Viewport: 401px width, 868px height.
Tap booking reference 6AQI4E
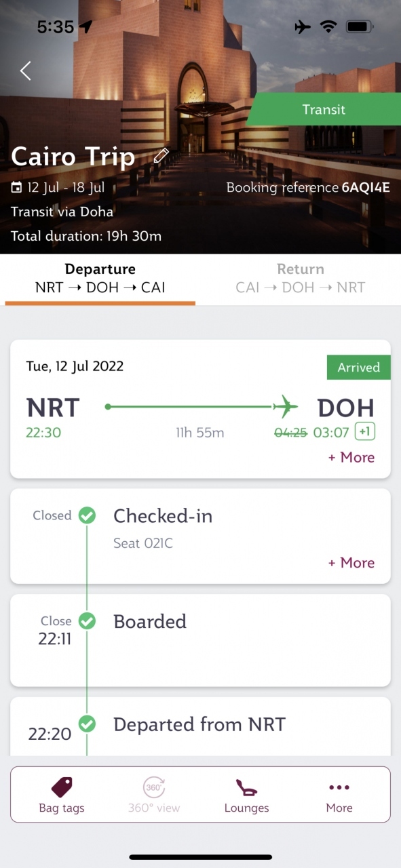[x=366, y=188]
